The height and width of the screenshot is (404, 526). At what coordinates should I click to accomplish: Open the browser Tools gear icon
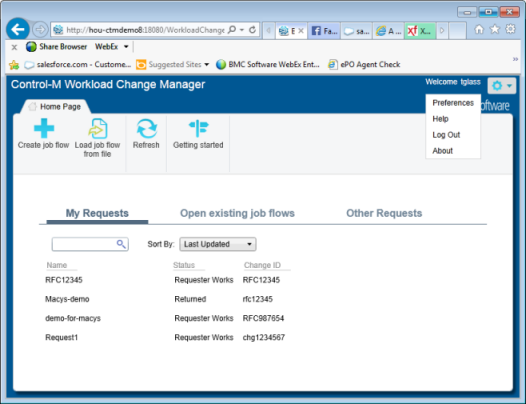tap(510, 29)
